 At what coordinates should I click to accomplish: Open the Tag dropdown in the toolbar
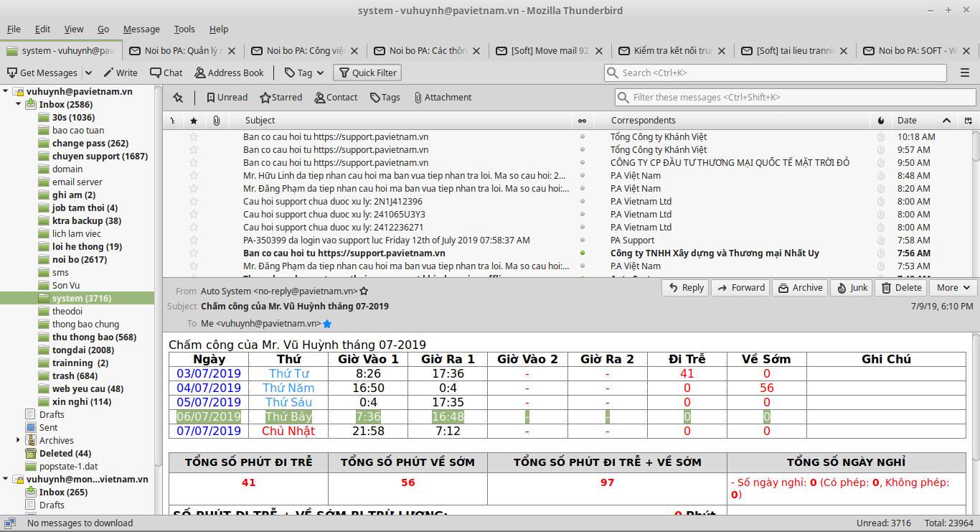coord(304,73)
